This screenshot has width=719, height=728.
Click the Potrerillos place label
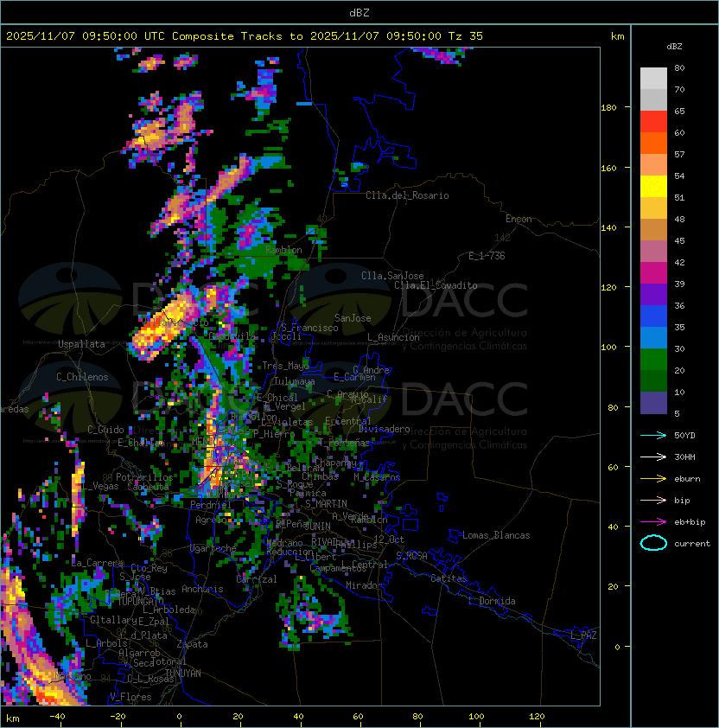tap(144, 477)
